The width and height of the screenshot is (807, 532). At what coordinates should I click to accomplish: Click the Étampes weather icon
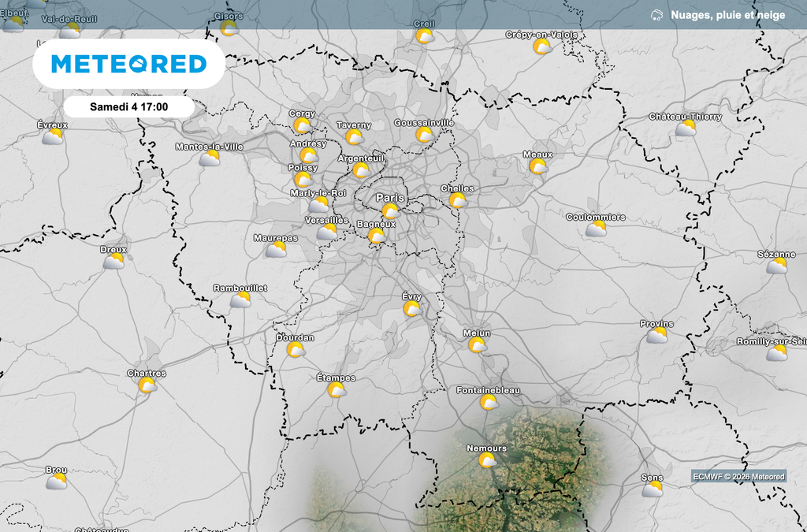337,390
